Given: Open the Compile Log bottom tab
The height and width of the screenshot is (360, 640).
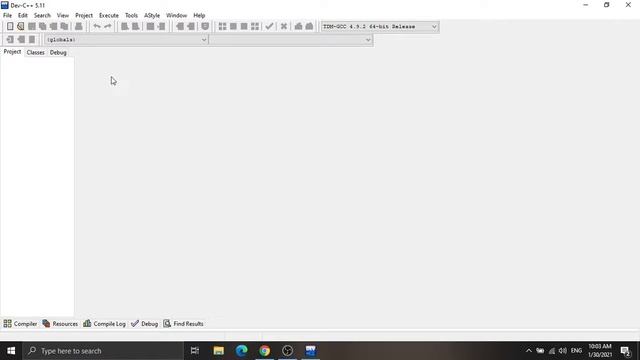Looking at the screenshot, I should (104, 324).
